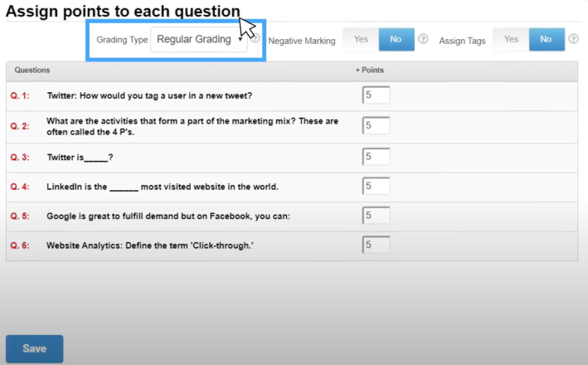
Task: Click the points field for Q. 1
Action: [x=376, y=95]
